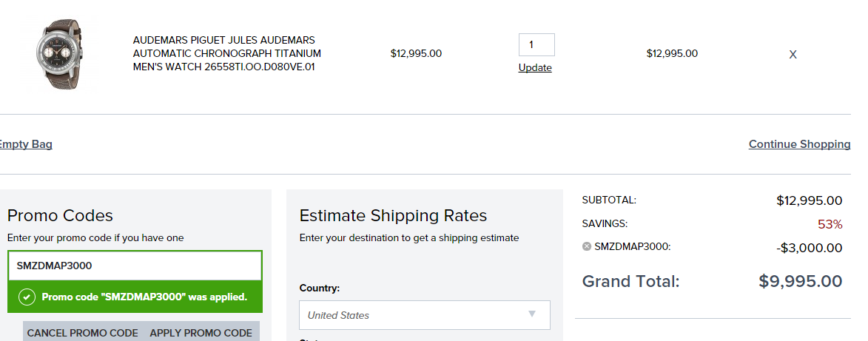
Task: Click the 53% savings value
Action: pos(830,224)
